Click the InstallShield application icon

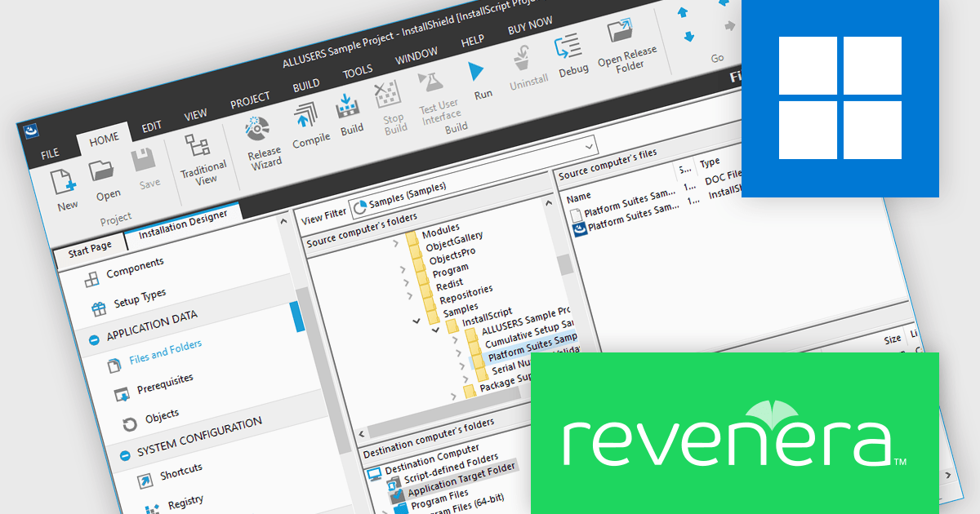coord(31,131)
